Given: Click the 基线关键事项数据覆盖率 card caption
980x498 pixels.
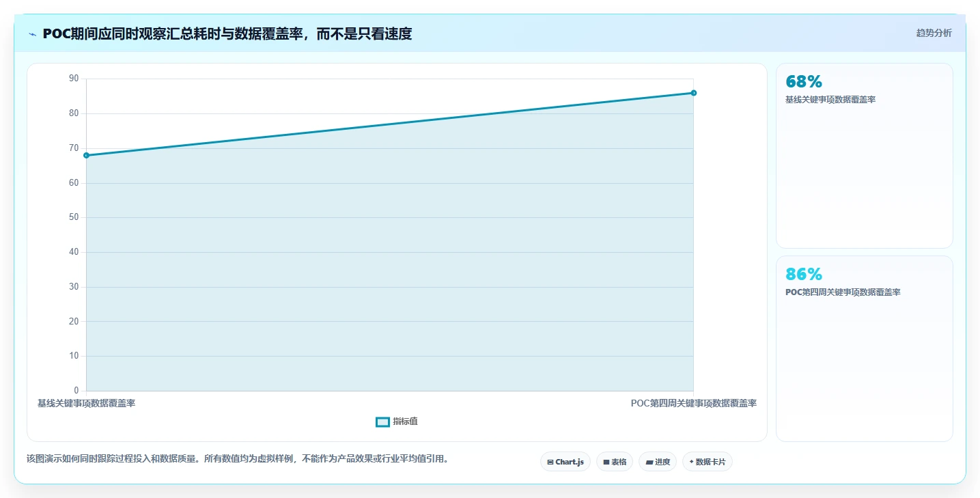Looking at the screenshot, I should pyautogui.click(x=830, y=100).
